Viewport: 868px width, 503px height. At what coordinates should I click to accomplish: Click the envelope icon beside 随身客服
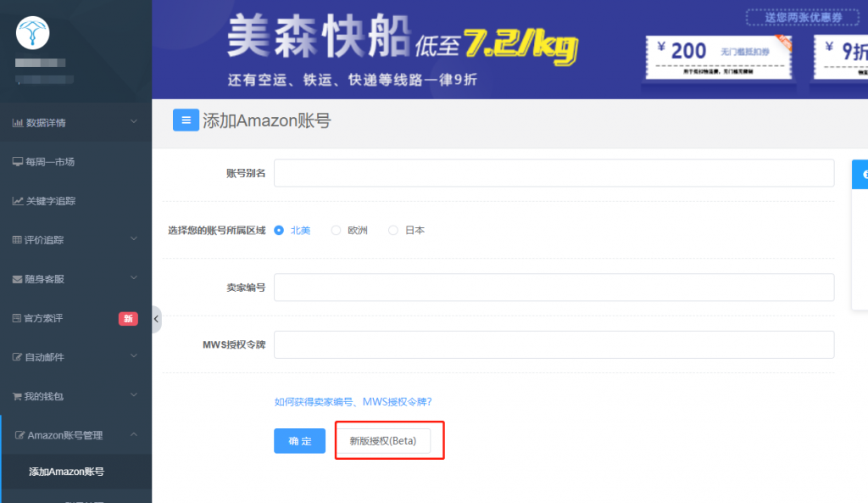pyautogui.click(x=17, y=279)
